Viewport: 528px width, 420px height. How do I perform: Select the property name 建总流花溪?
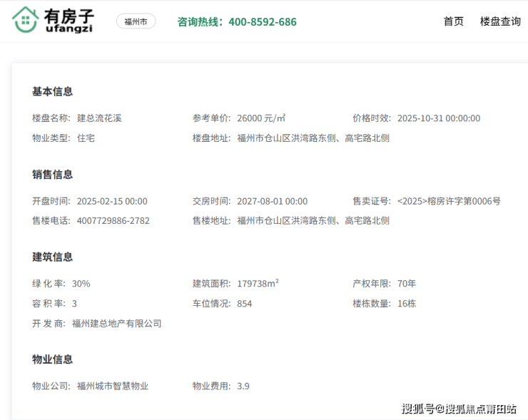click(x=99, y=118)
